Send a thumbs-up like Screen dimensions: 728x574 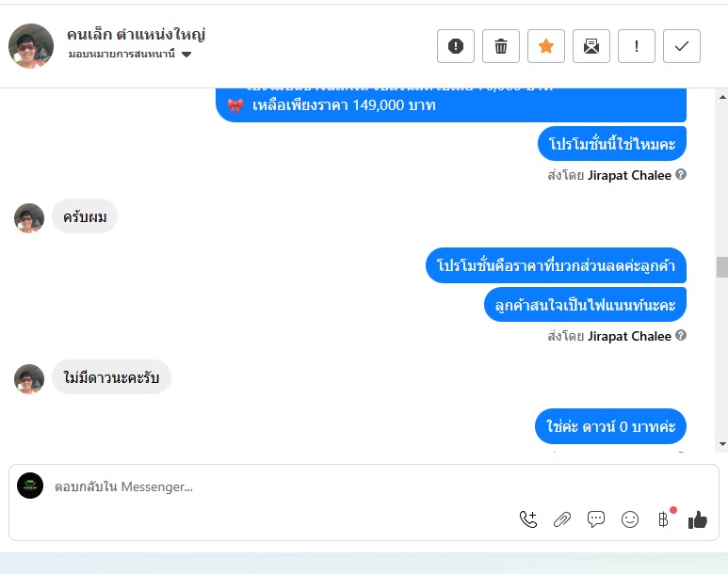tap(697, 519)
